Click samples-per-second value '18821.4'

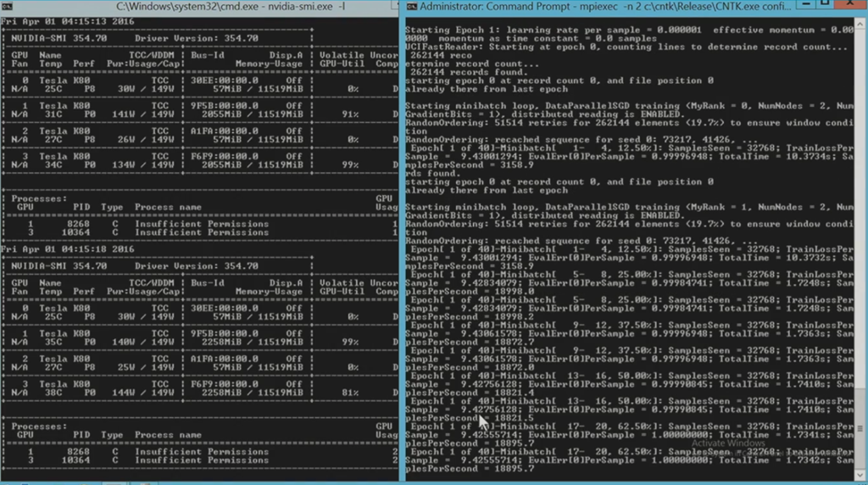click(x=515, y=393)
